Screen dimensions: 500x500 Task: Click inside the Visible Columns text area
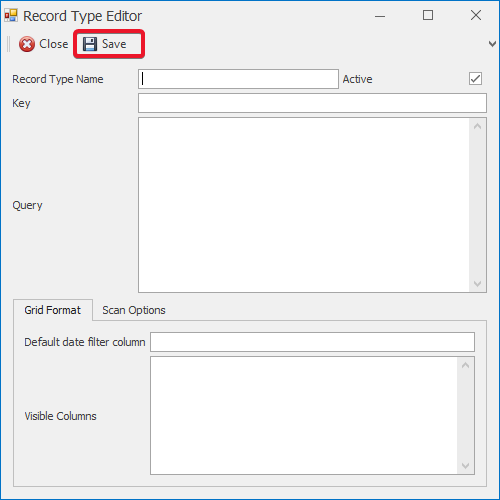point(304,415)
